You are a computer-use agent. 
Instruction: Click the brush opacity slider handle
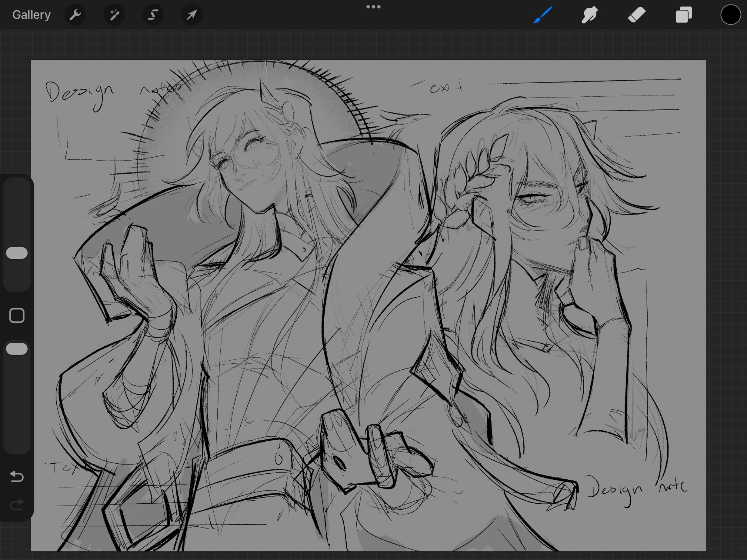(x=17, y=349)
